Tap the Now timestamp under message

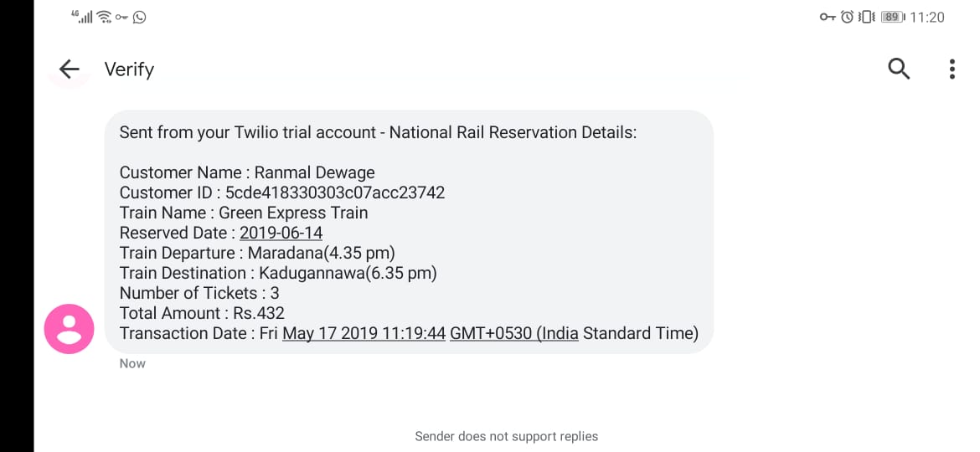coord(132,363)
